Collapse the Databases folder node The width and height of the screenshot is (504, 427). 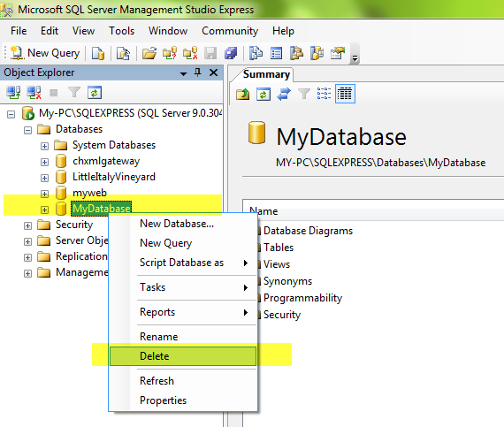coord(28,130)
